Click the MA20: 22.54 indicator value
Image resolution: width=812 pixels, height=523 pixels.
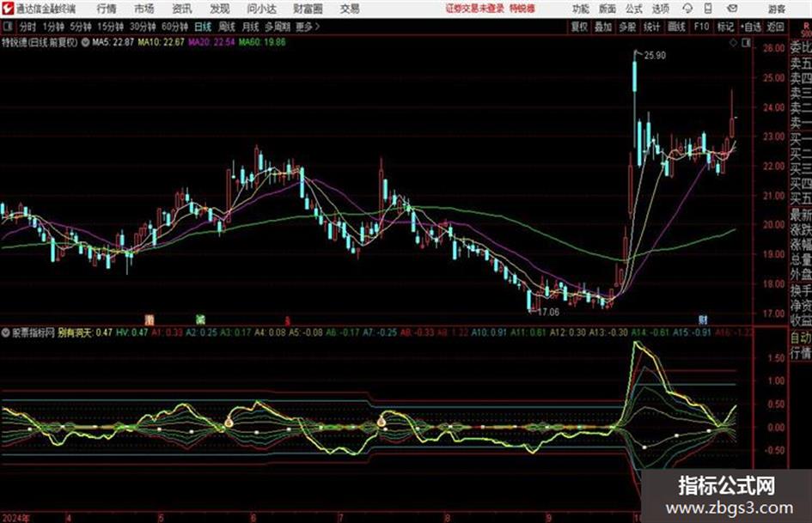(211, 42)
